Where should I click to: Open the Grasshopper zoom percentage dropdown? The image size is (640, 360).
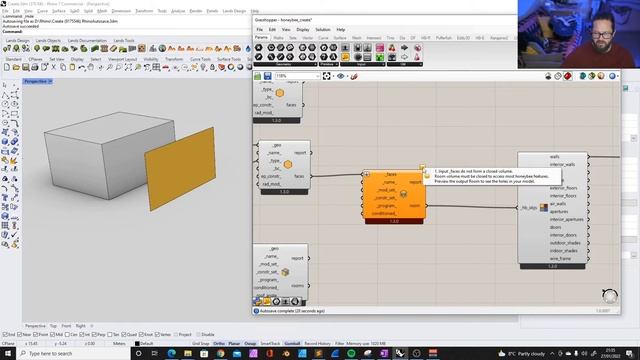(318, 76)
